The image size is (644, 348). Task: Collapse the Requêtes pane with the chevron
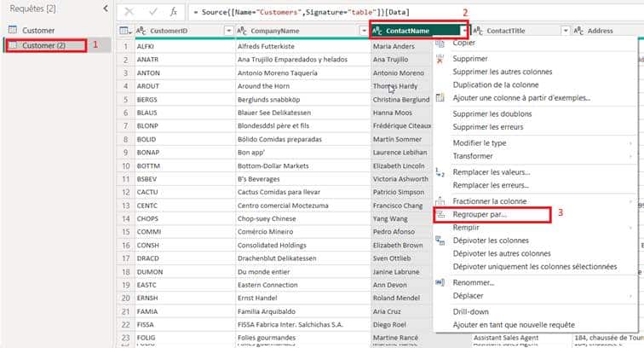pos(104,9)
